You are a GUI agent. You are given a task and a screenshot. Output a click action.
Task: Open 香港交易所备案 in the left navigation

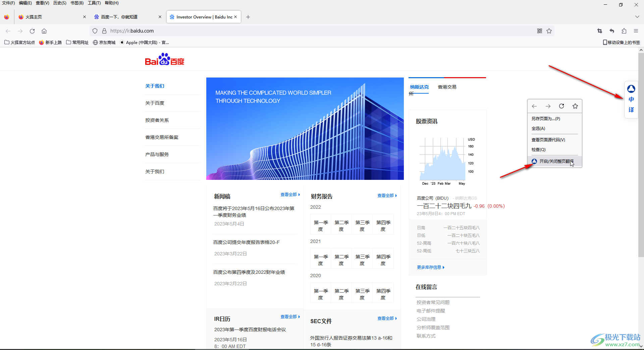(162, 137)
